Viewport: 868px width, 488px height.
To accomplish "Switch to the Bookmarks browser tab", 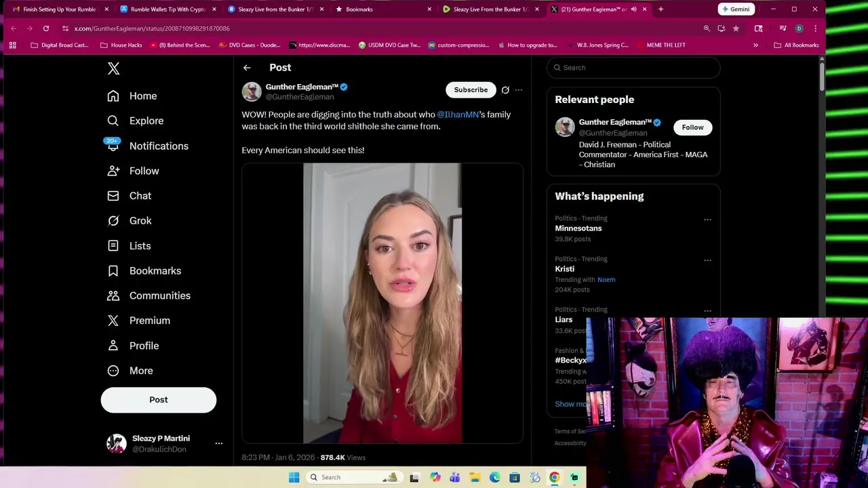I will tap(383, 9).
